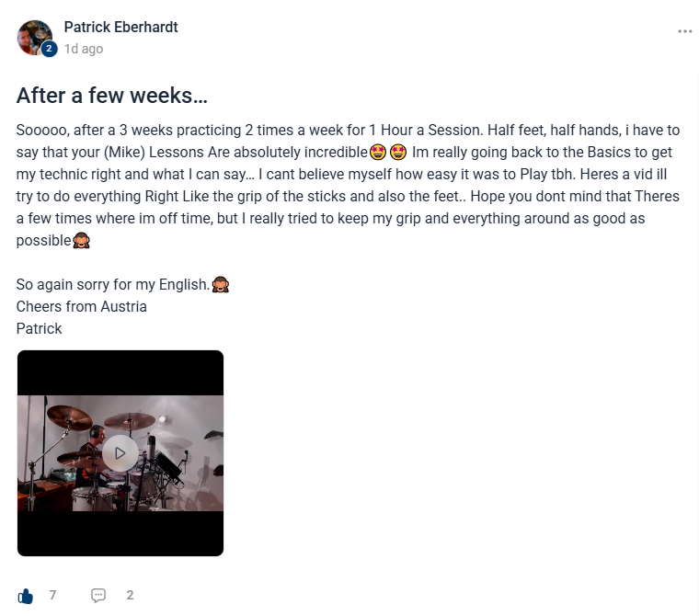Click the like count showing 7

coord(52,595)
